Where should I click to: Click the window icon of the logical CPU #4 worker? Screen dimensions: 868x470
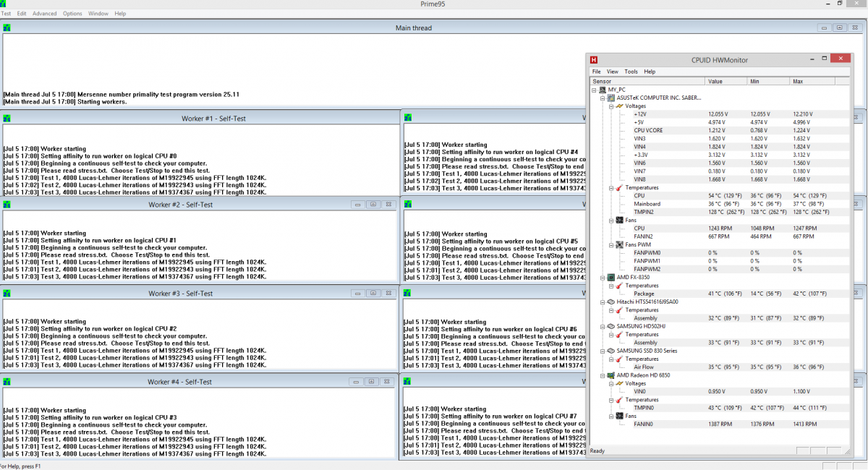click(x=408, y=117)
